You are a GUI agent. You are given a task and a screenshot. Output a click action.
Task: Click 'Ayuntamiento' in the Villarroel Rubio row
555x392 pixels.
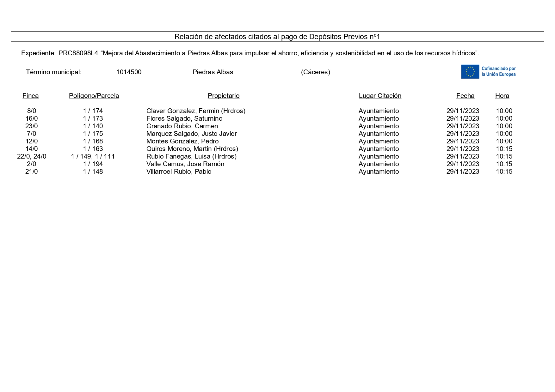click(x=379, y=172)
